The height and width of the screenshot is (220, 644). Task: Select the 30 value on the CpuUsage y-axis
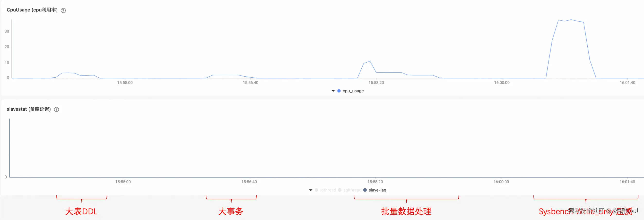tap(7, 31)
